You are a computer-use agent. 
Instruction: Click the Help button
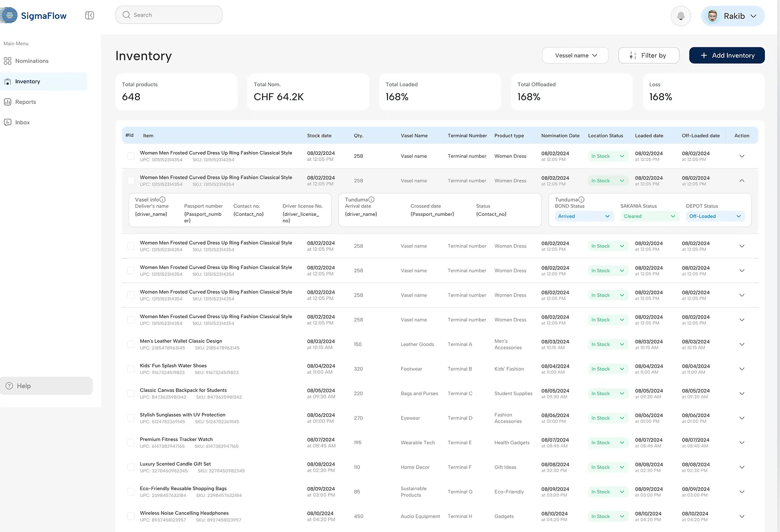(x=46, y=386)
